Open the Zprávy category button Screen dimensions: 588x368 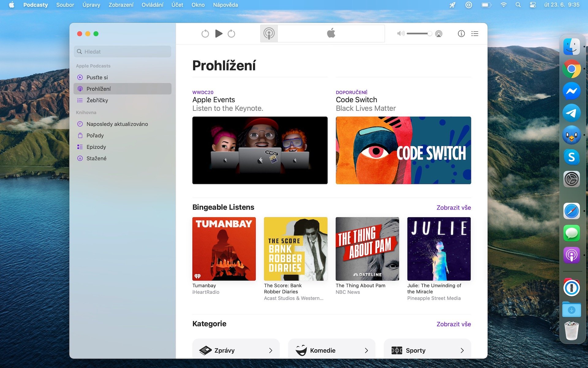click(x=236, y=349)
